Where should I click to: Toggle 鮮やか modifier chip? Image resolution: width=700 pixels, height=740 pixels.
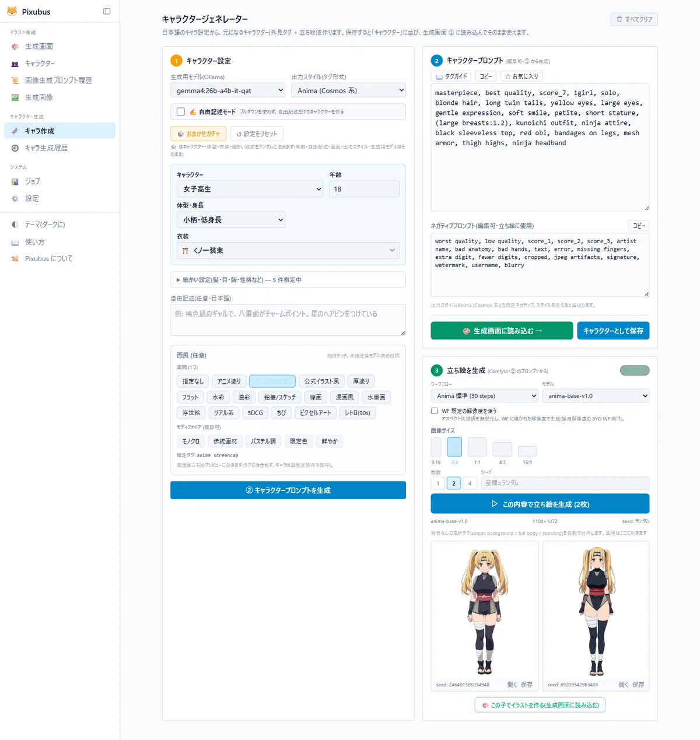(x=329, y=441)
